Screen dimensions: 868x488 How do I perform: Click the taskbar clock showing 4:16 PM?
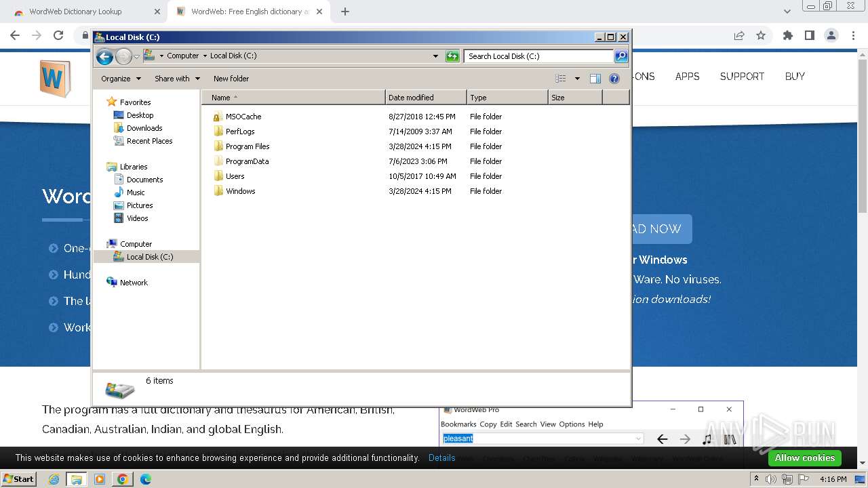[x=833, y=479]
